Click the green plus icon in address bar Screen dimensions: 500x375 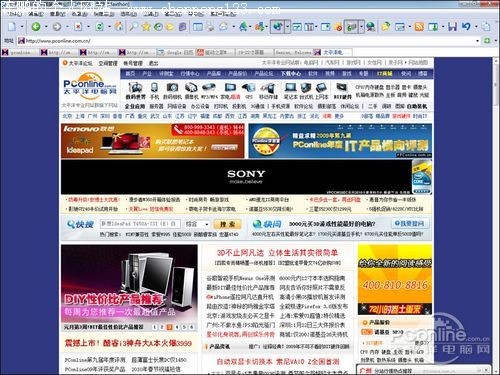487,41
